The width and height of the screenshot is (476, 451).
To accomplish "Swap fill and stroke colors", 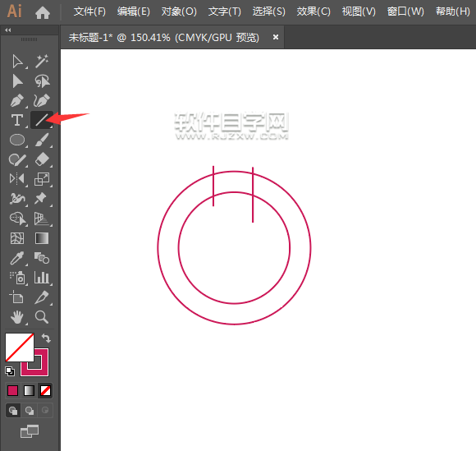I will tap(46, 338).
